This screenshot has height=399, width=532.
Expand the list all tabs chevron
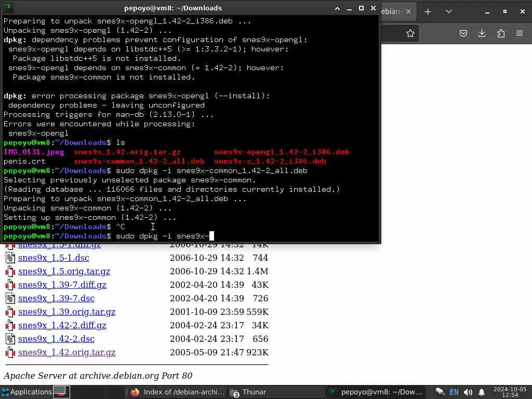pos(448,11)
